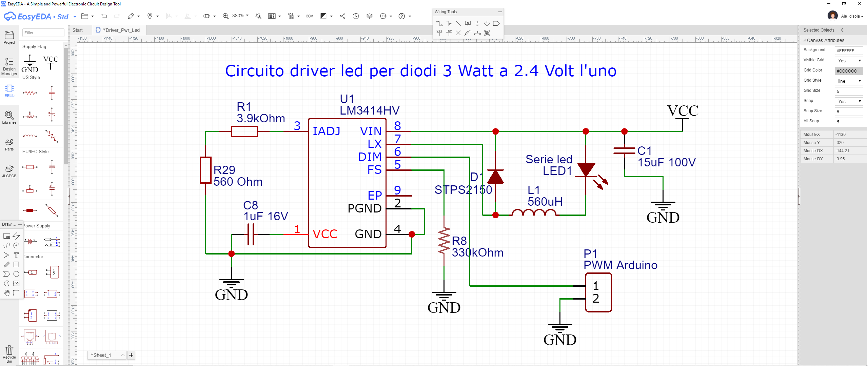The image size is (868, 366).
Task: Switch to the Start tab
Action: click(x=78, y=30)
